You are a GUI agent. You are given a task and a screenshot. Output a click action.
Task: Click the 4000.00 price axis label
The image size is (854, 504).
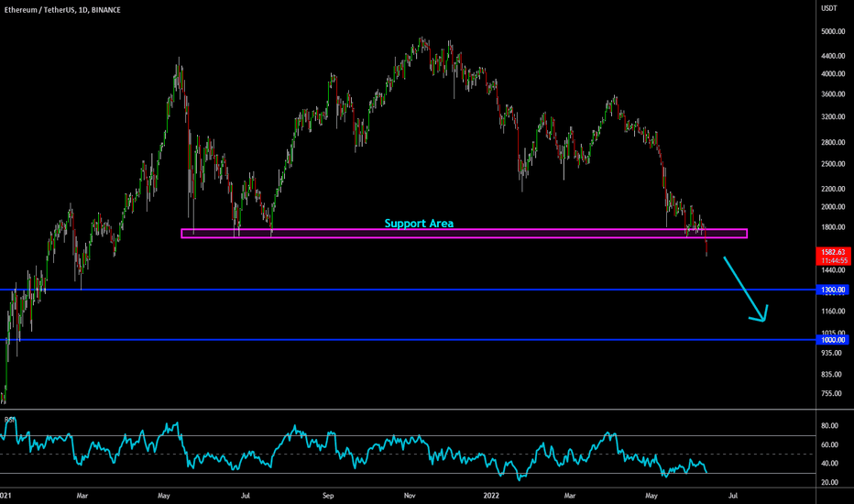833,74
